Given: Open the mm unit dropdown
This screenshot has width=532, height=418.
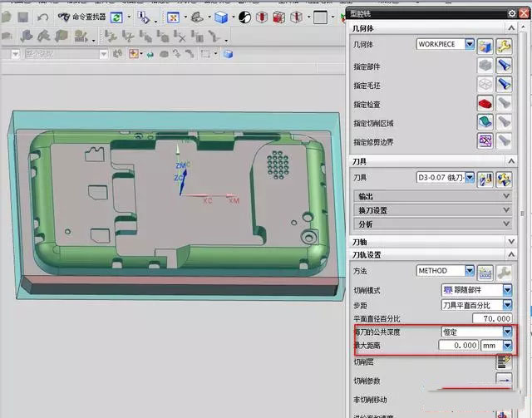Looking at the screenshot, I should [x=507, y=344].
